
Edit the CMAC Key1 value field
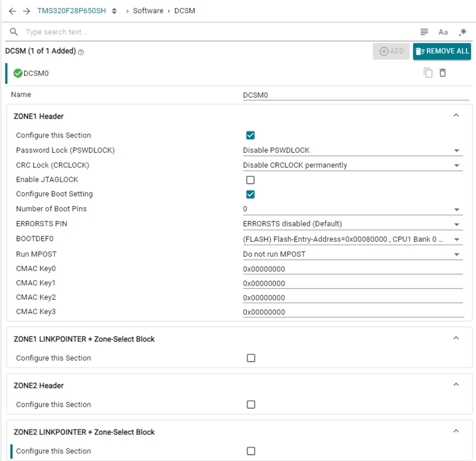point(353,283)
